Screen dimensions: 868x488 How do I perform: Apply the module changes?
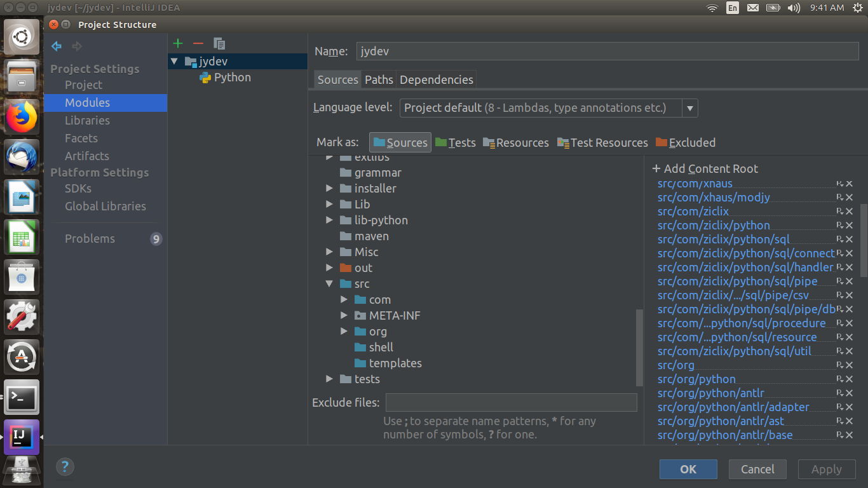(x=826, y=469)
